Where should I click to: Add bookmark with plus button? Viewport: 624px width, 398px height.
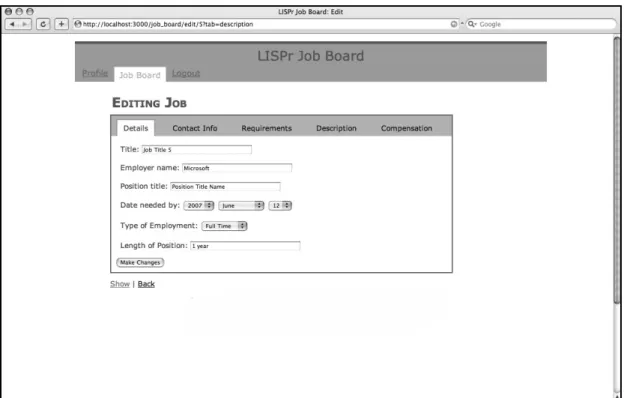click(61, 24)
